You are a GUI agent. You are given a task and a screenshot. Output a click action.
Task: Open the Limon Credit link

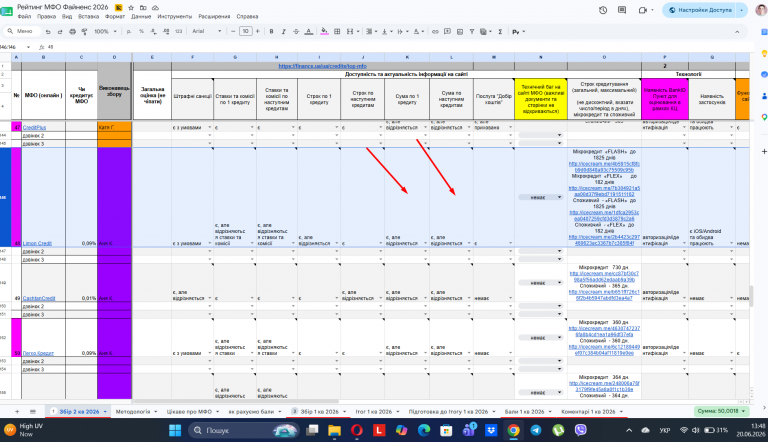(x=37, y=243)
